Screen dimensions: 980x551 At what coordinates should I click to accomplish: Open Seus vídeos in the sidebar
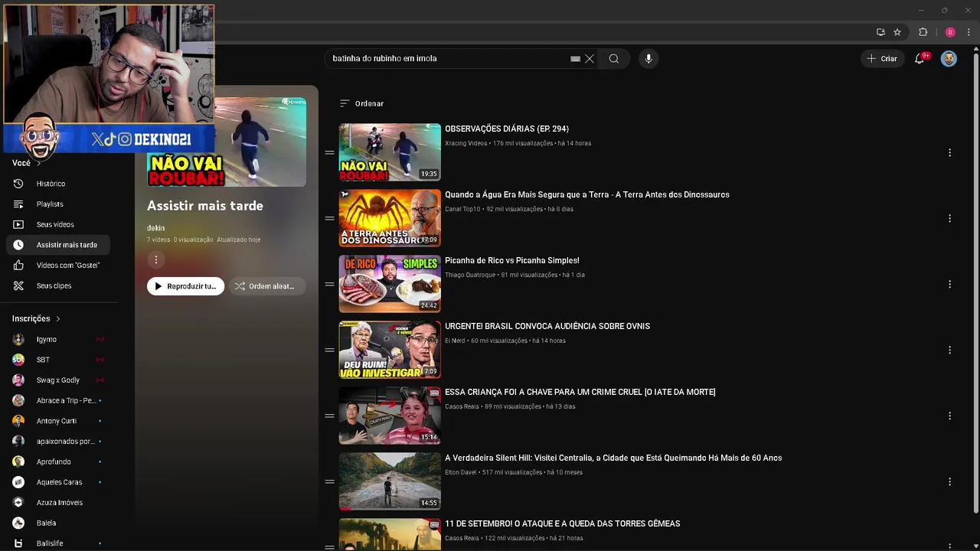click(58, 225)
